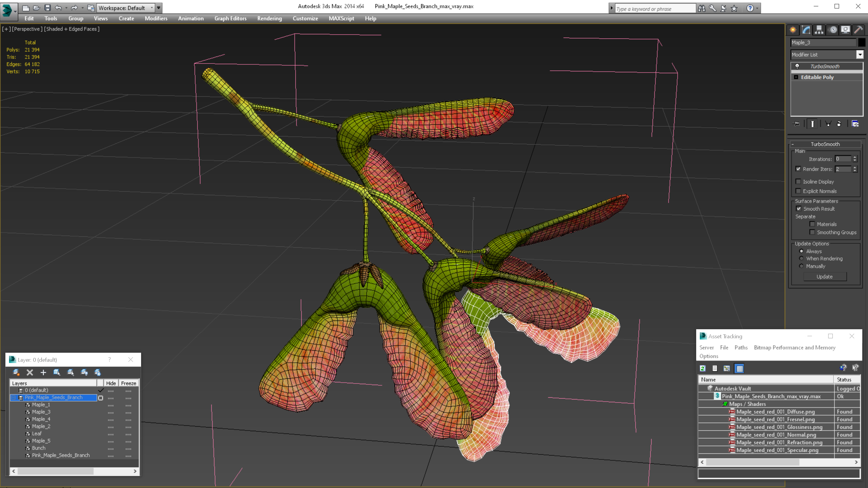Expand the Editable Poly plus expander

796,77
